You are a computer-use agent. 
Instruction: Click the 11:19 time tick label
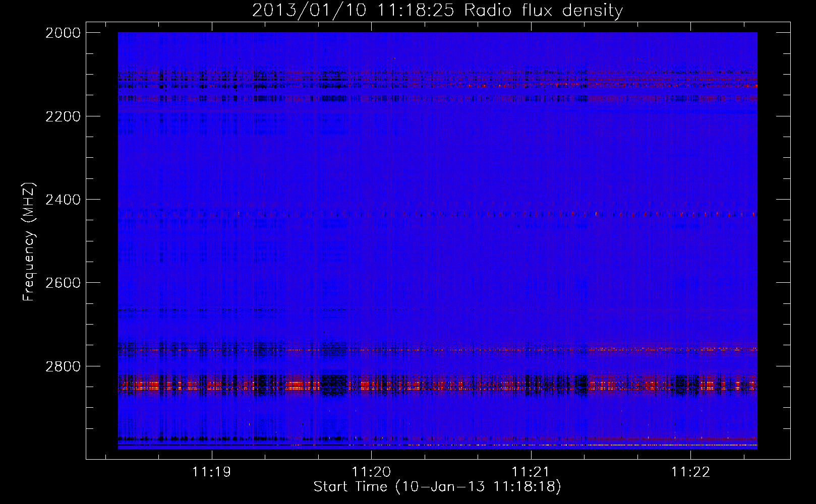pos(212,472)
